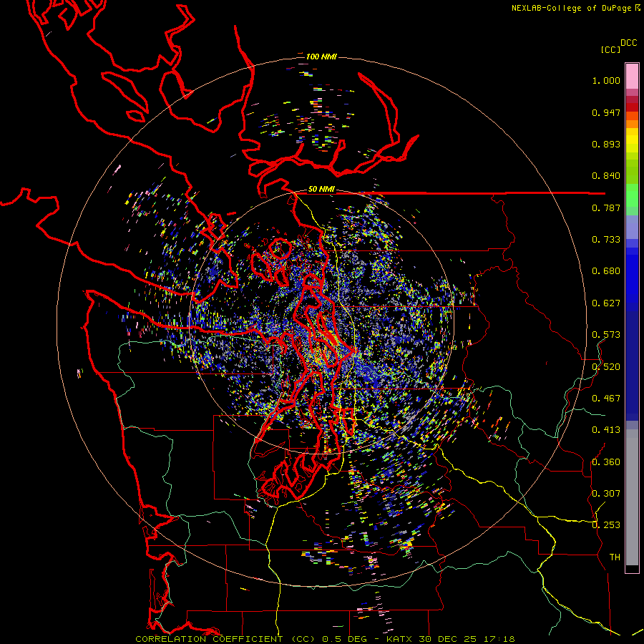Viewport: 644px width, 644px height.
Task: Click the 0.360 color scale value
Action: (x=606, y=462)
